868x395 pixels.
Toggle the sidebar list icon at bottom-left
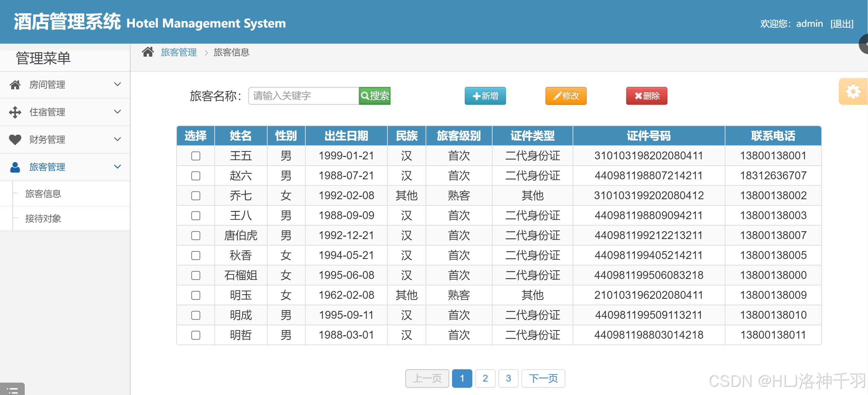tap(12, 390)
